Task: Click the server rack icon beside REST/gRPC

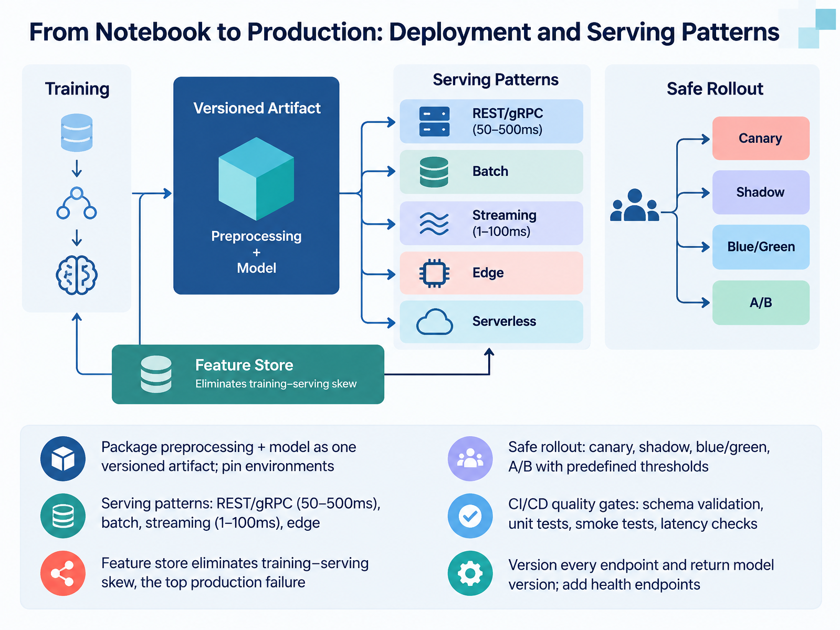Action: [x=434, y=122]
